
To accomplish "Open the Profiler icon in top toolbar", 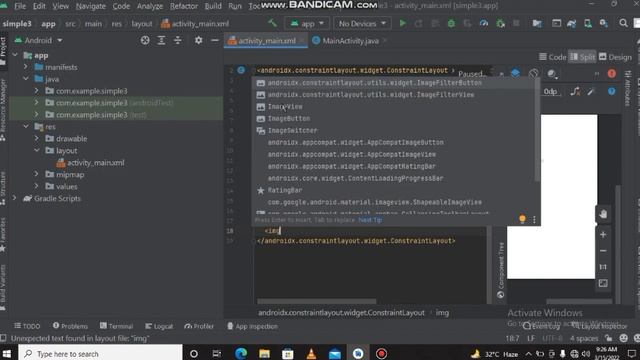I will pos(484,23).
